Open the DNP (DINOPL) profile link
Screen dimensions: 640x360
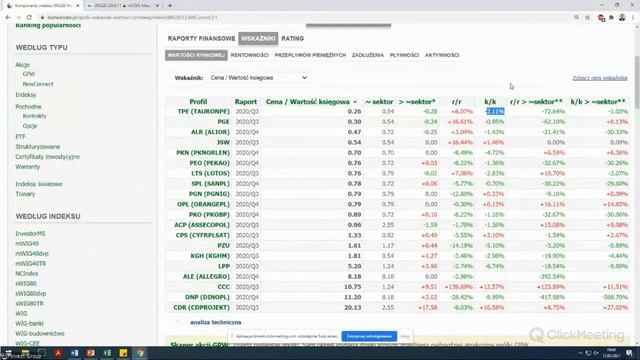(x=207, y=297)
